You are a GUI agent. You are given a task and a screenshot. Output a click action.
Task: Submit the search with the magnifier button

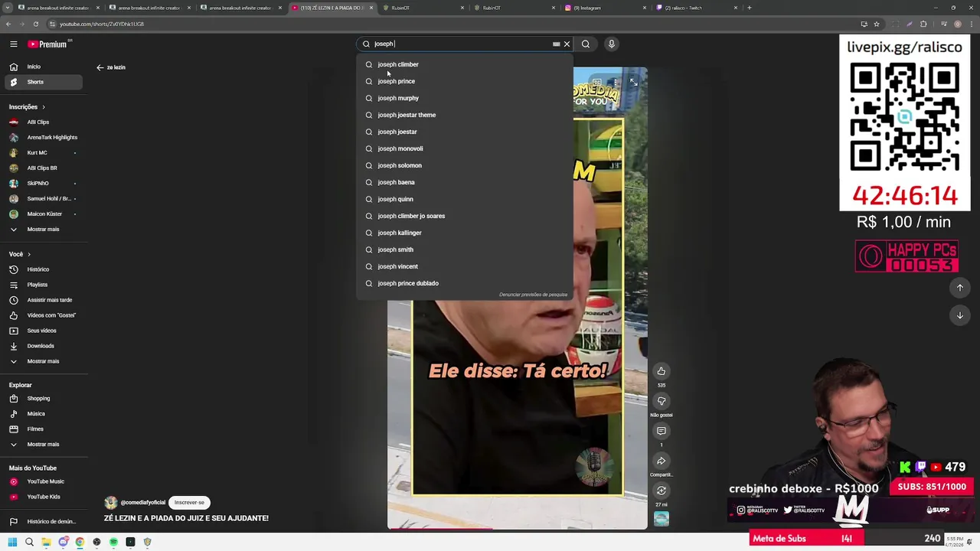pos(586,44)
